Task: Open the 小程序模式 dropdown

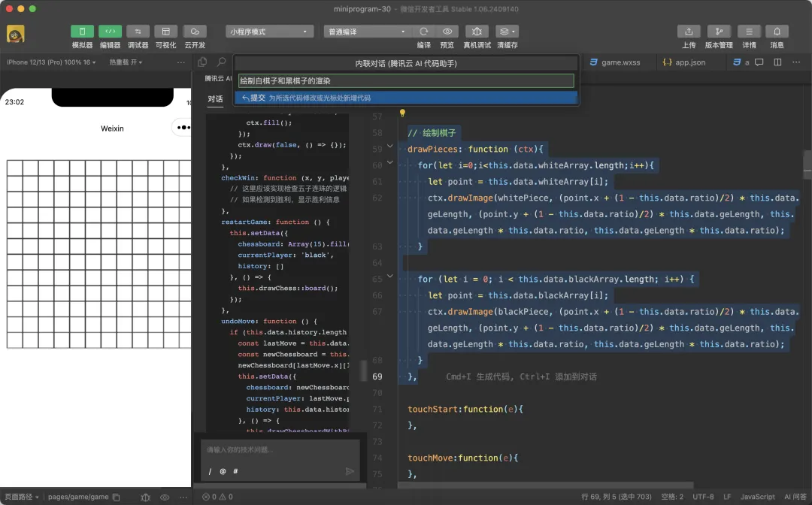Action: tap(269, 32)
